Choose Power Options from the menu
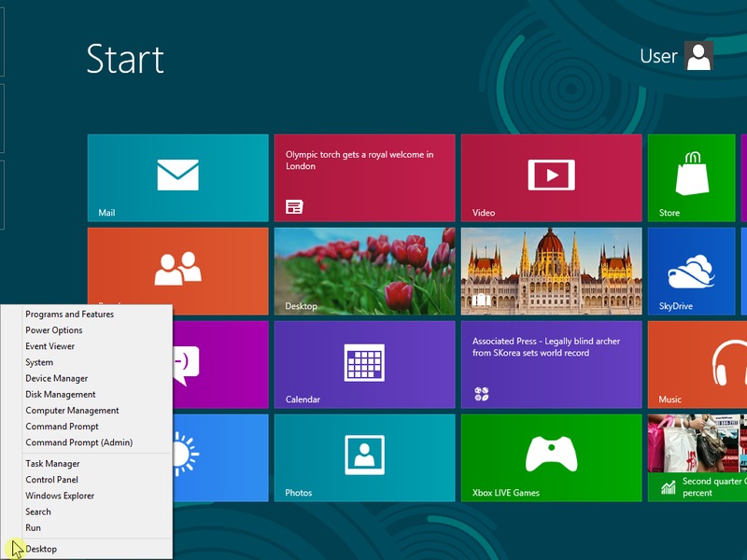 [x=86, y=330]
